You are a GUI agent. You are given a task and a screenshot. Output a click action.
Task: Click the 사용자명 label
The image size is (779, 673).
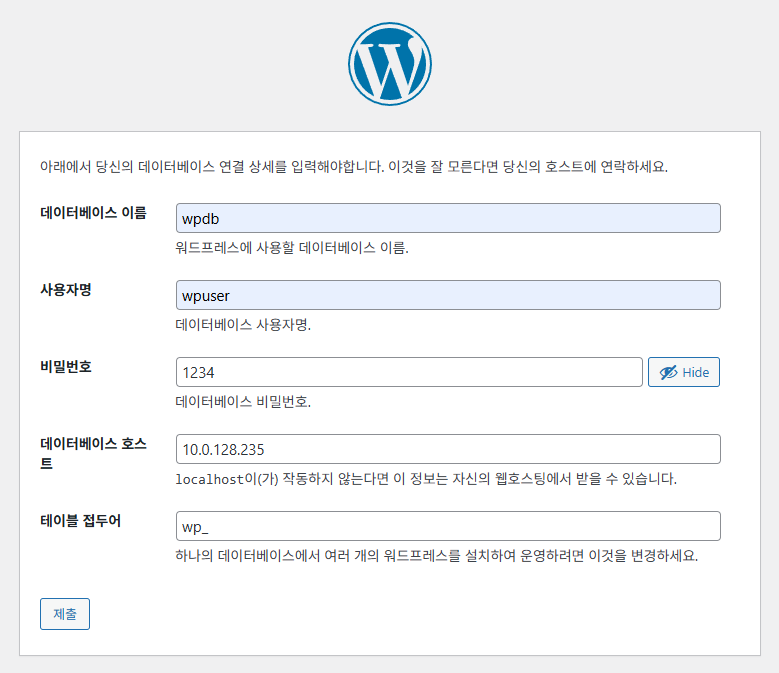[66, 290]
